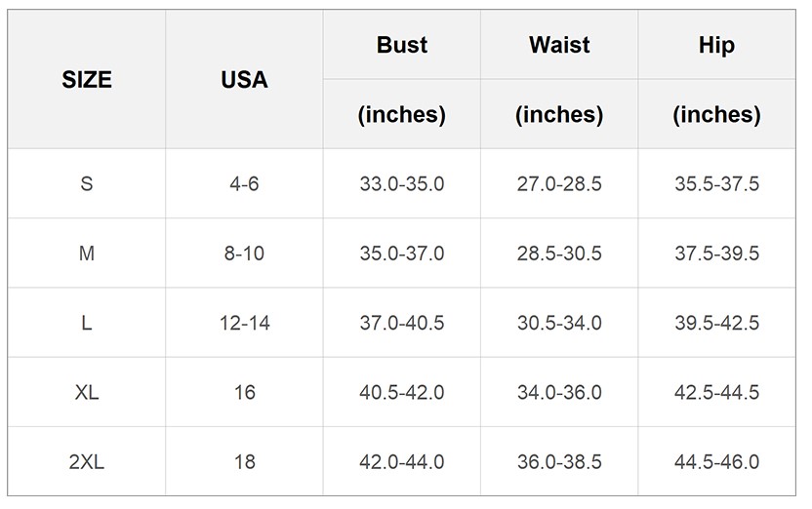Select the USA size 4-6 cell
Screen dimensions: 812x509
244,183
